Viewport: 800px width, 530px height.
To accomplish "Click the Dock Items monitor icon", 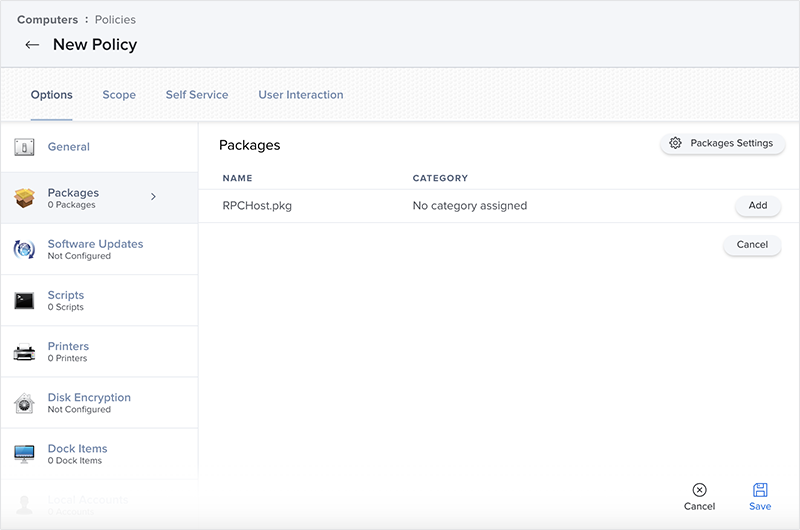I will point(25,454).
